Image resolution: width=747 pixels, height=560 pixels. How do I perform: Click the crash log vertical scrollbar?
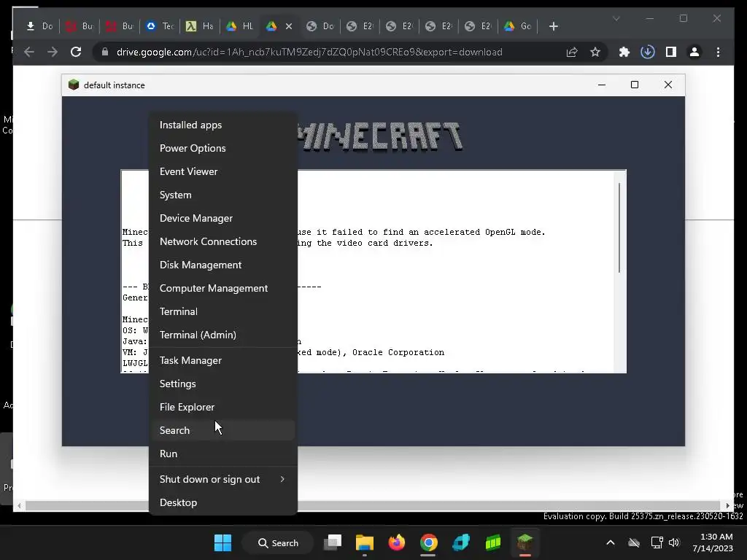[619, 227]
